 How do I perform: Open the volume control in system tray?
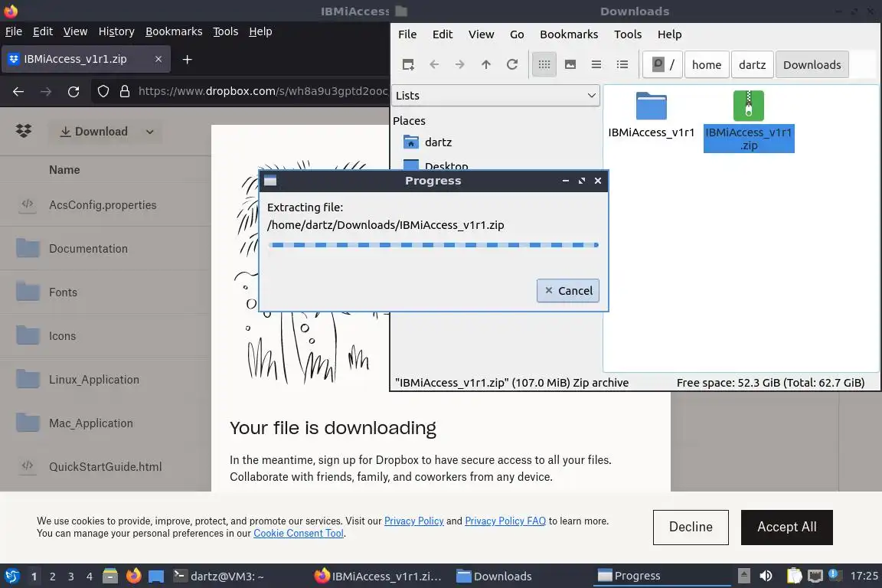pos(766,577)
